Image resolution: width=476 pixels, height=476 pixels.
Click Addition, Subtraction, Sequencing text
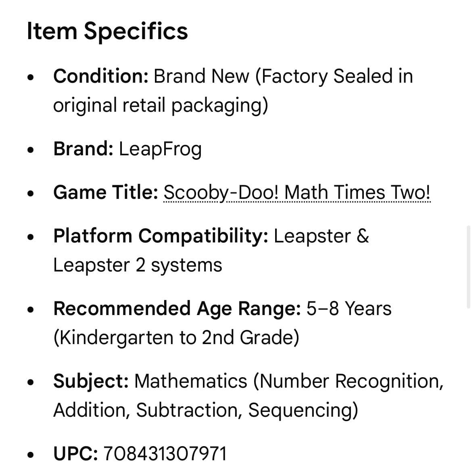pos(206,410)
